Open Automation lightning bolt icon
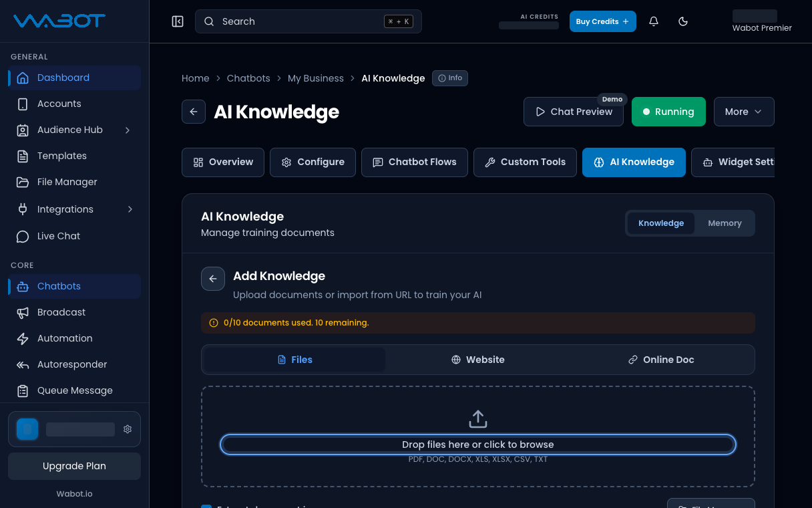This screenshot has width=812, height=508. pos(23,338)
